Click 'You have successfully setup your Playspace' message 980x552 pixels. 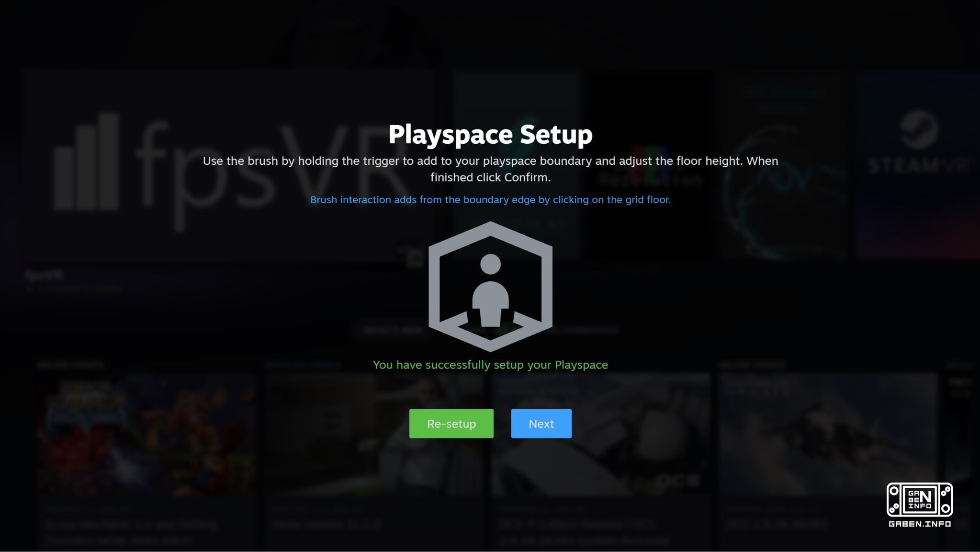[x=490, y=365]
